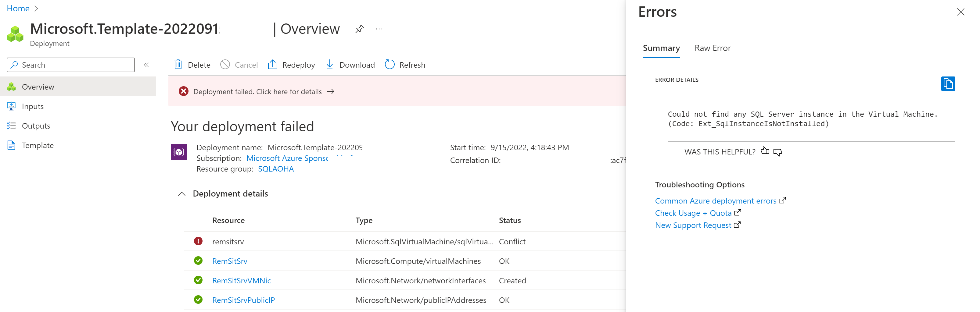Open the Microsoft Azure Sponsorship subscription link
Image resolution: width=980 pixels, height=312 pixels.
(287, 158)
